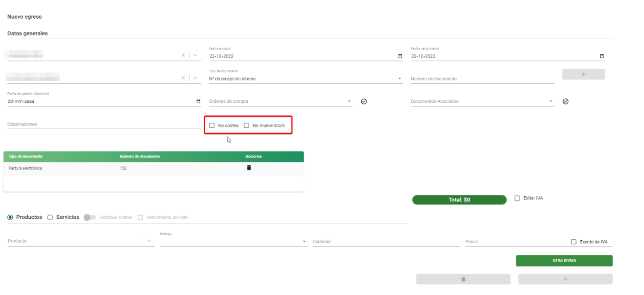Toggle the Distribuir costos switch

[x=89, y=217]
